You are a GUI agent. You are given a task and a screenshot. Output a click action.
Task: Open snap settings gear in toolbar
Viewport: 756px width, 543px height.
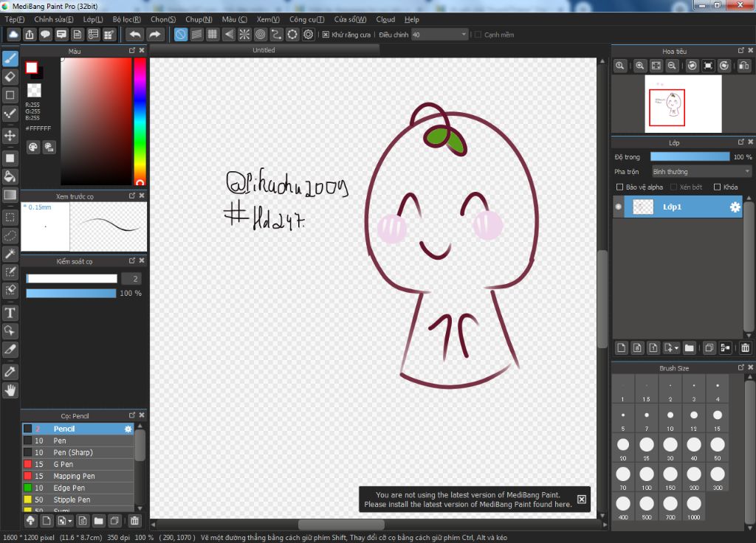308,34
